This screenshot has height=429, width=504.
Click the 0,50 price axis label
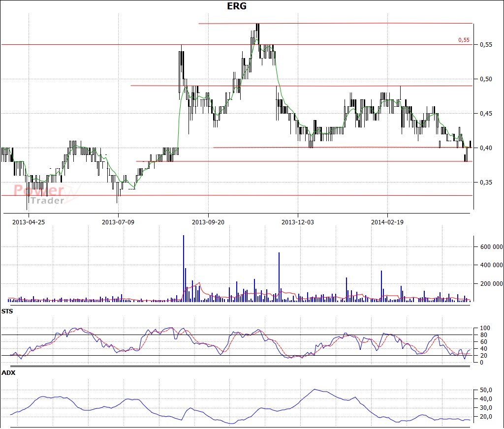tap(486, 79)
